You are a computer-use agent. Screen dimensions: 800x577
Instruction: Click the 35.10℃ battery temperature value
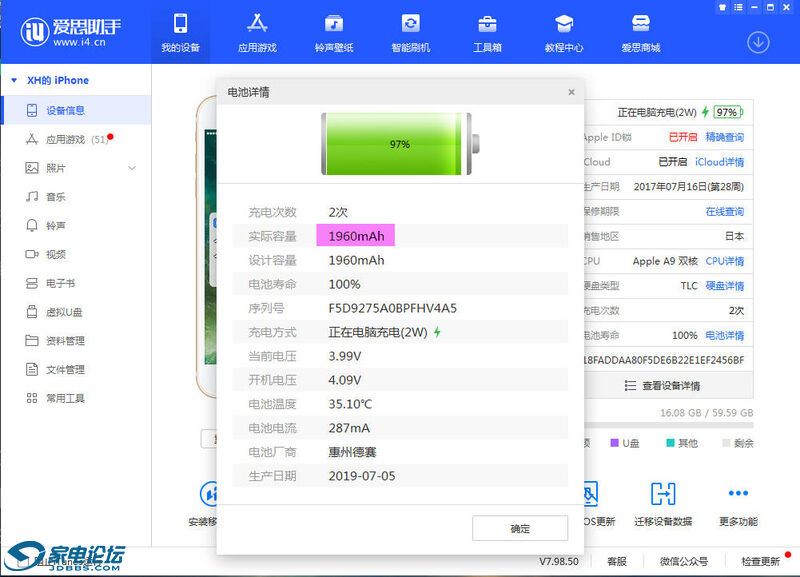pos(350,404)
